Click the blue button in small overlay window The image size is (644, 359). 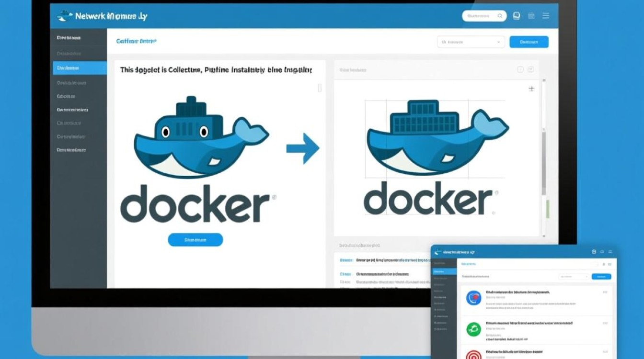(601, 277)
